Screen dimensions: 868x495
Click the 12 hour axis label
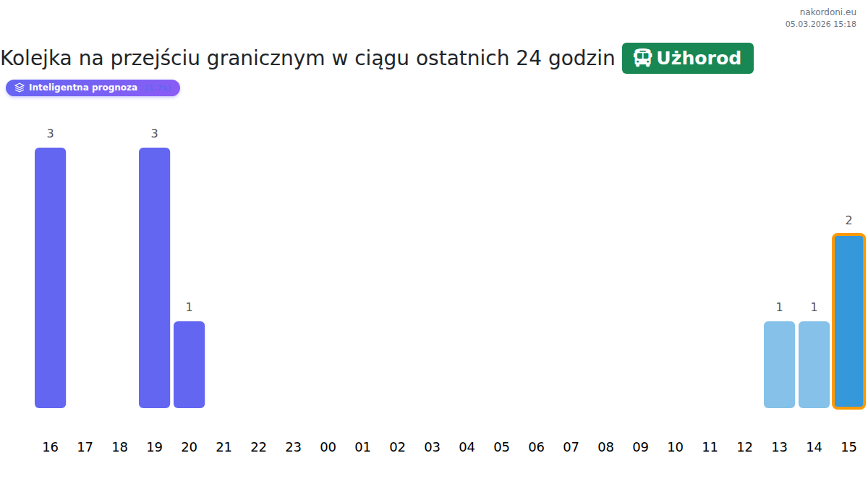click(745, 447)
